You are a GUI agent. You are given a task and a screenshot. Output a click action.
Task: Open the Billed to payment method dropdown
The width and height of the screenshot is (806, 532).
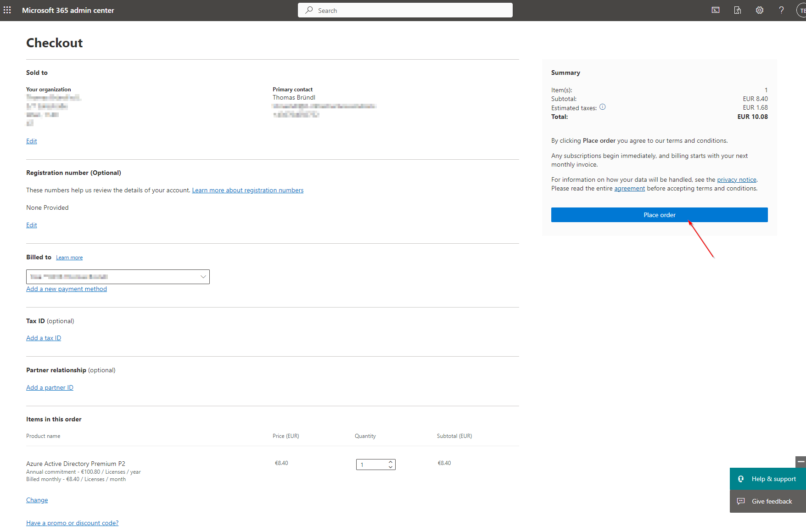point(118,277)
